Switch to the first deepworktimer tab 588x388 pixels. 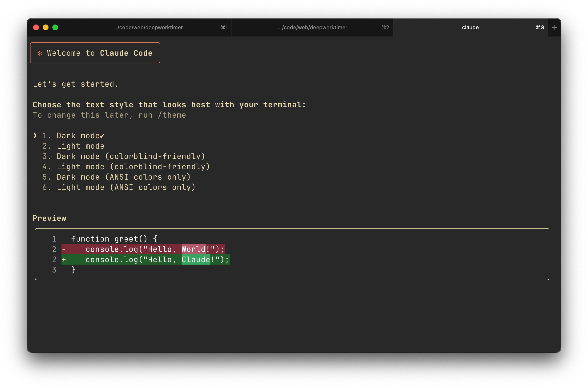(148, 27)
